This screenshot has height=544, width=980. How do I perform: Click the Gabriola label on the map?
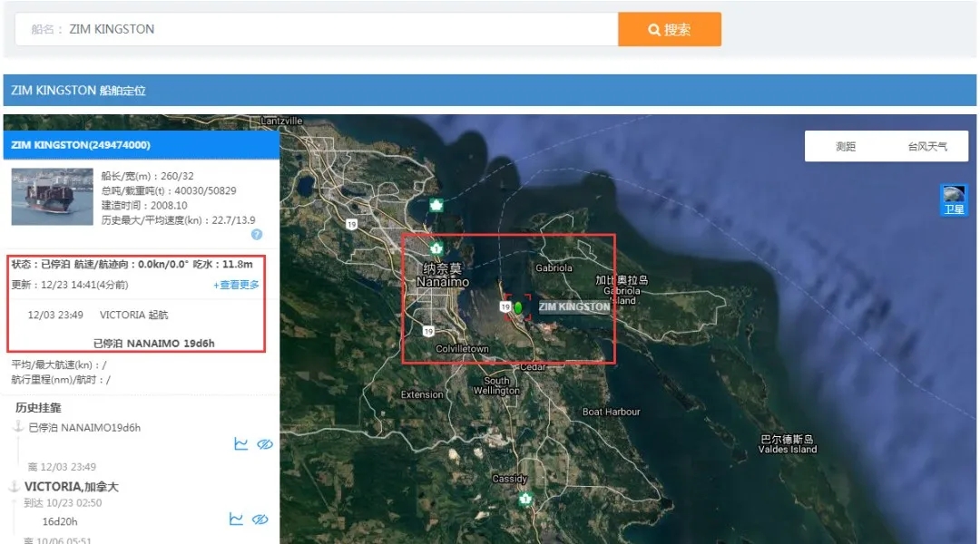click(x=554, y=268)
